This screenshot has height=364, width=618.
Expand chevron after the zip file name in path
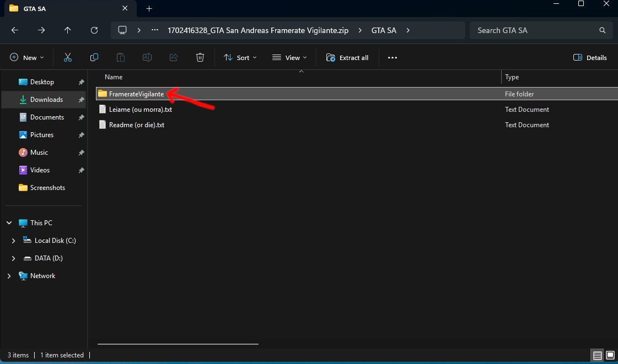tap(360, 30)
